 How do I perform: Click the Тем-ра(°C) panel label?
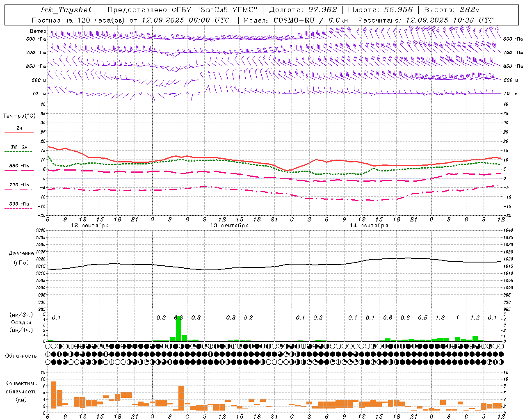(19, 116)
